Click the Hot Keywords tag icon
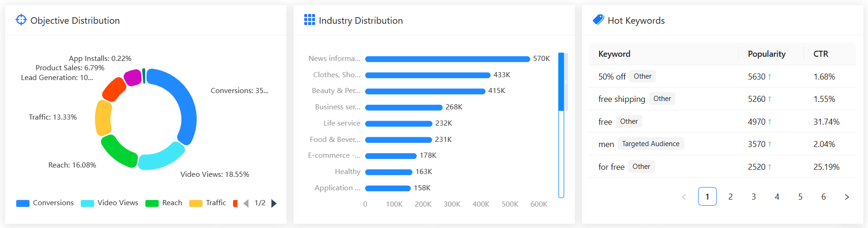 [598, 20]
